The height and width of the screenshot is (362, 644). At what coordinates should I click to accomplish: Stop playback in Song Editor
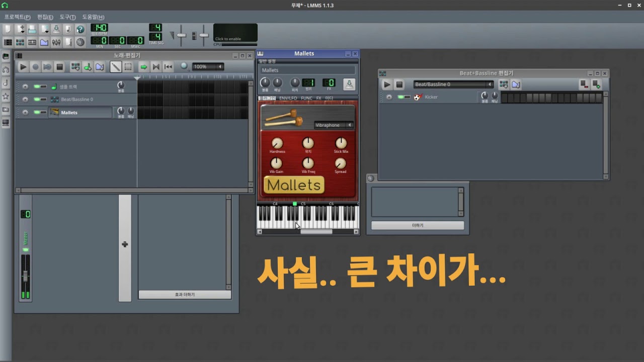tap(59, 66)
